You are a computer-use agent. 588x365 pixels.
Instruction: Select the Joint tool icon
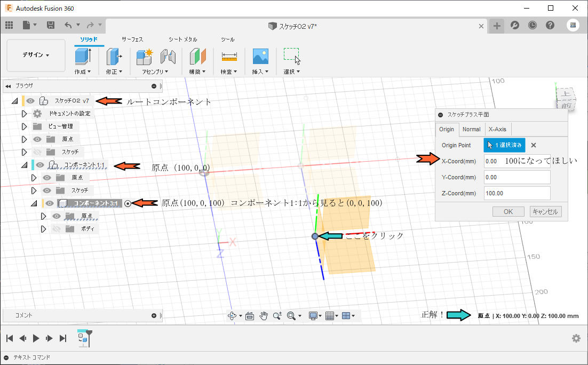click(168, 57)
